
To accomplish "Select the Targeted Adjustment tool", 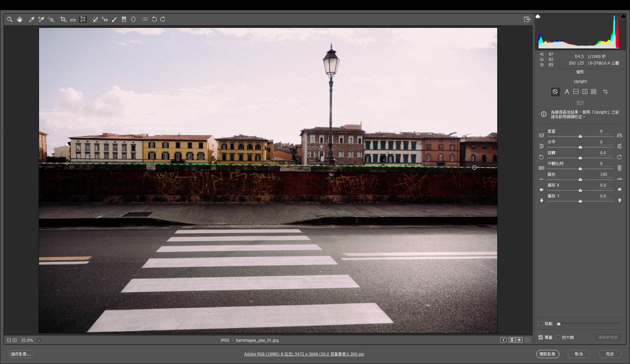I will pos(51,20).
